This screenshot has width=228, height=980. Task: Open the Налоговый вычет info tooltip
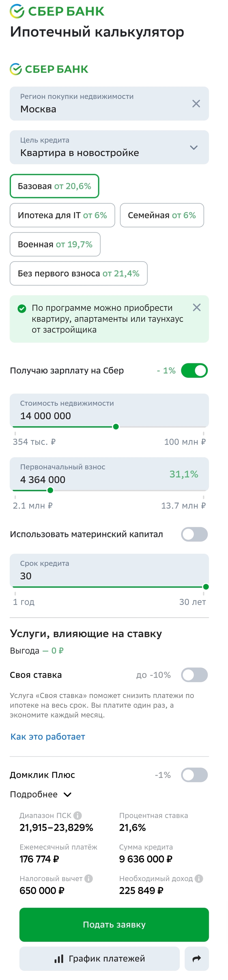pyautogui.click(x=89, y=879)
